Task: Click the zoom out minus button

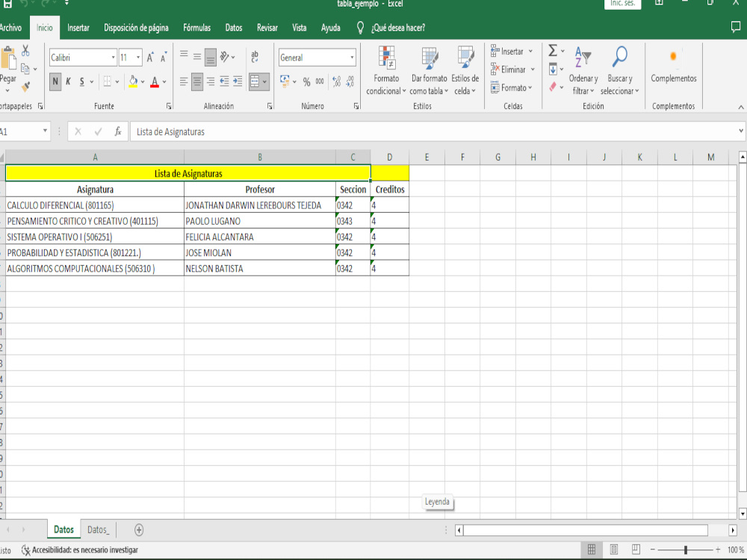Action: coord(653,550)
